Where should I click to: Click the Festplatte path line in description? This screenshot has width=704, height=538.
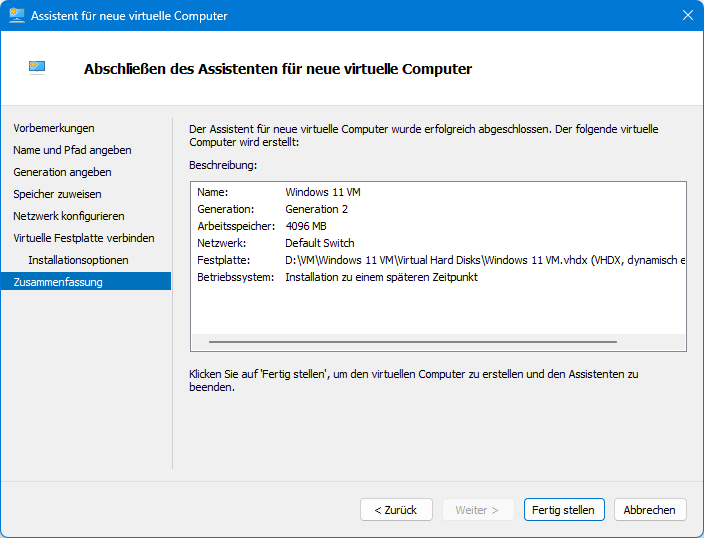point(485,260)
